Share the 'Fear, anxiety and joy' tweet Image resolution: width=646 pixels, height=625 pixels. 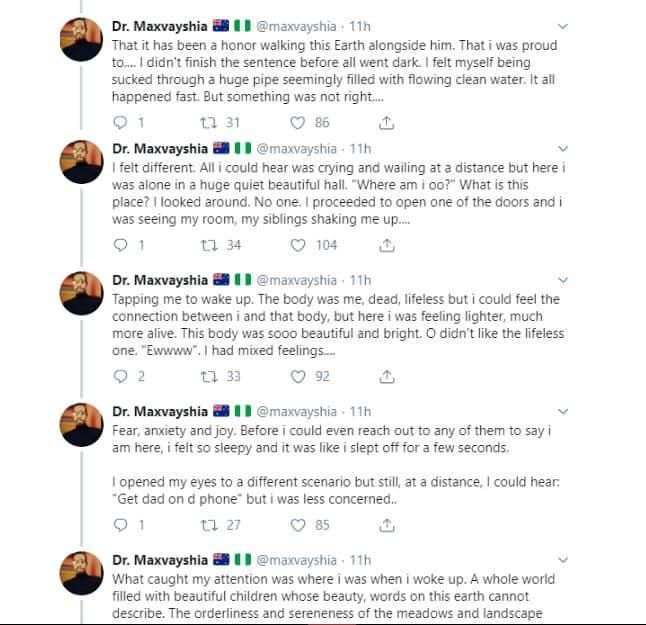[x=387, y=525]
